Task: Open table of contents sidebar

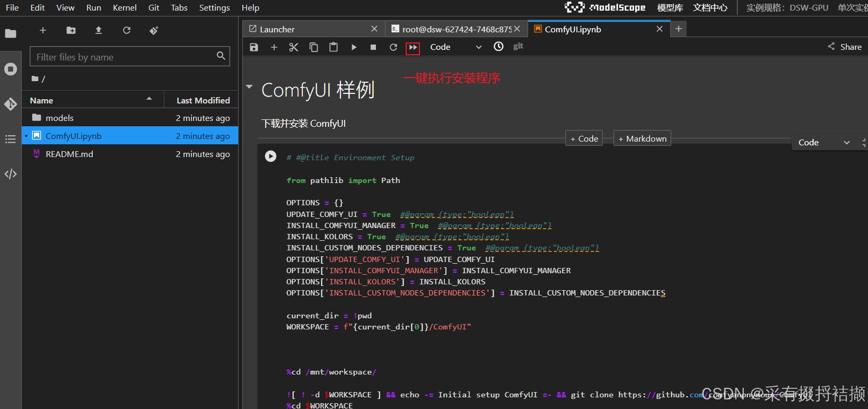Action: tap(11, 139)
